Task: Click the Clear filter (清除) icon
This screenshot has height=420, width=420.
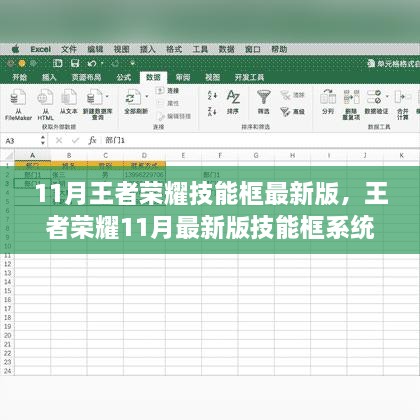Action: click(285, 95)
